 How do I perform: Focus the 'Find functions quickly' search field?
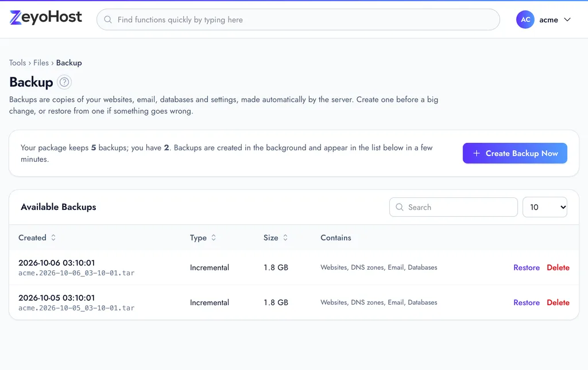tap(298, 20)
